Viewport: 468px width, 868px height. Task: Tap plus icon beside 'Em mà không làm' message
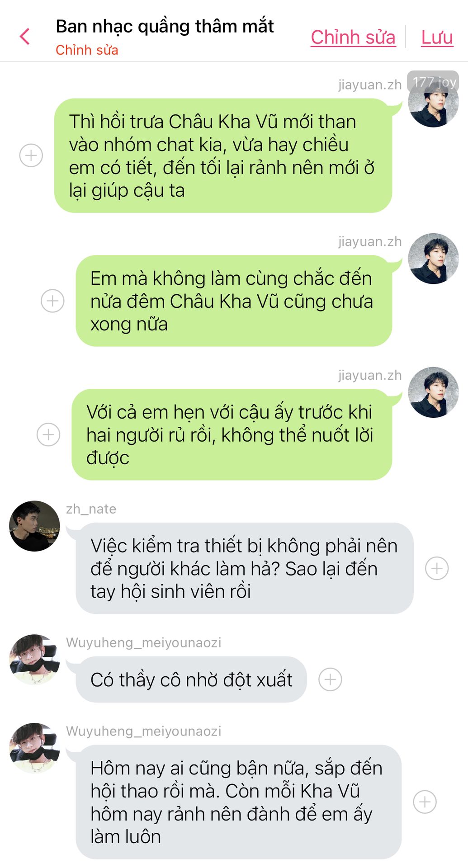tap(52, 301)
